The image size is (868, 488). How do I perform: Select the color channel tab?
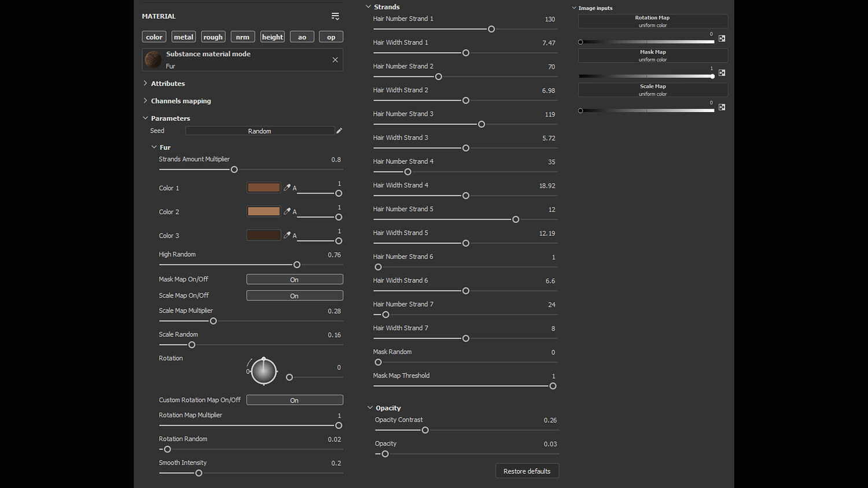154,37
